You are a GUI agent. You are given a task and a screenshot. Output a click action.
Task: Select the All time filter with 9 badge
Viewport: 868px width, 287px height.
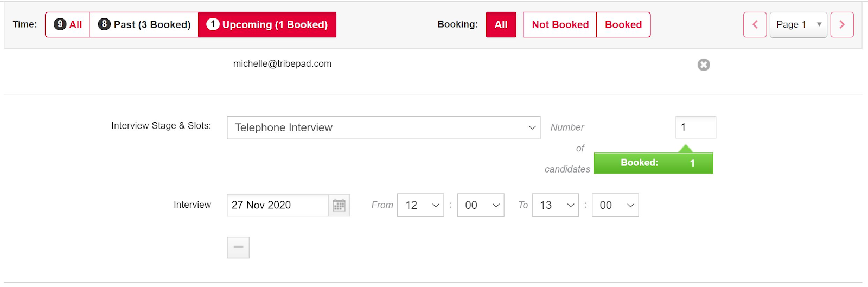tap(67, 25)
